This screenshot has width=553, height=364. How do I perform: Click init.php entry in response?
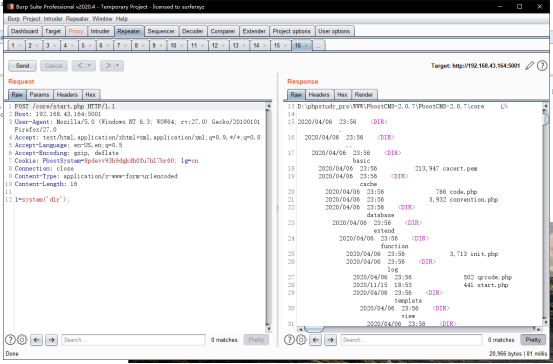coord(484,254)
